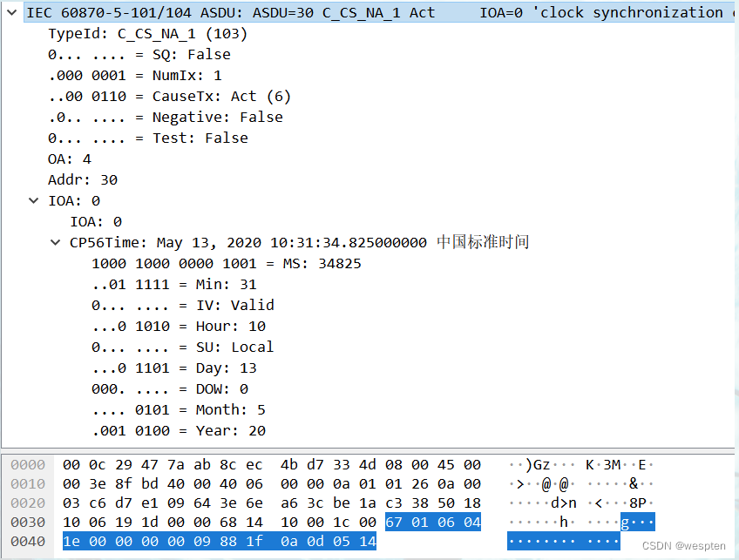Click hex offset 0030 row label
This screenshot has height=560, width=739.
(x=28, y=523)
